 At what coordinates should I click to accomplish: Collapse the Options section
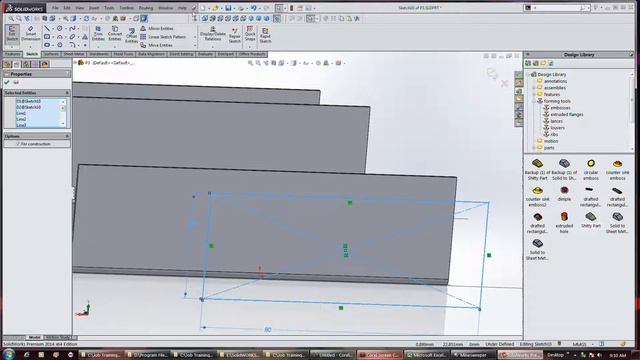(67, 136)
